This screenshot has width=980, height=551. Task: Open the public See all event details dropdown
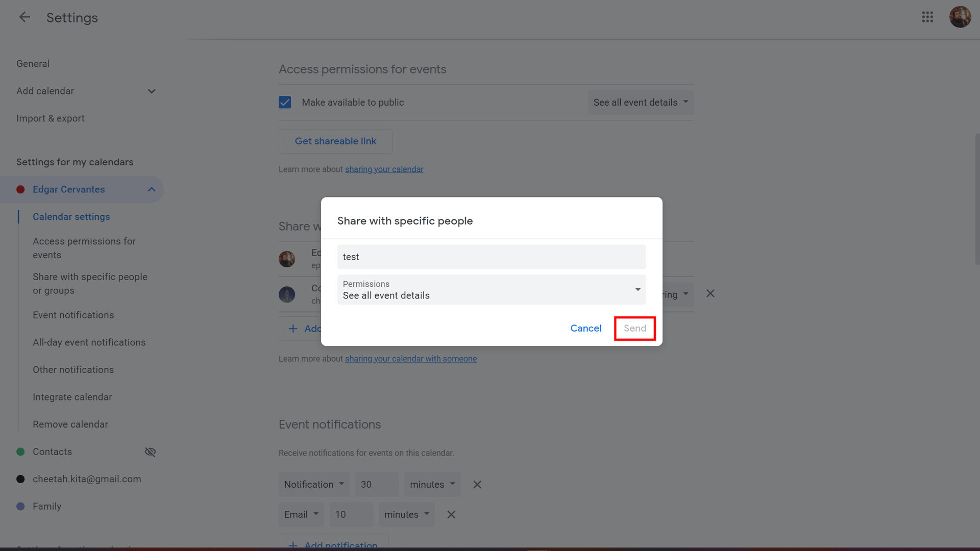click(640, 103)
